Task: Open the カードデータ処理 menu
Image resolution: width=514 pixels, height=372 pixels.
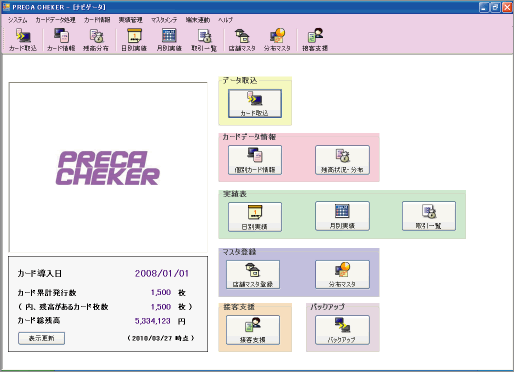Action: 55,20
